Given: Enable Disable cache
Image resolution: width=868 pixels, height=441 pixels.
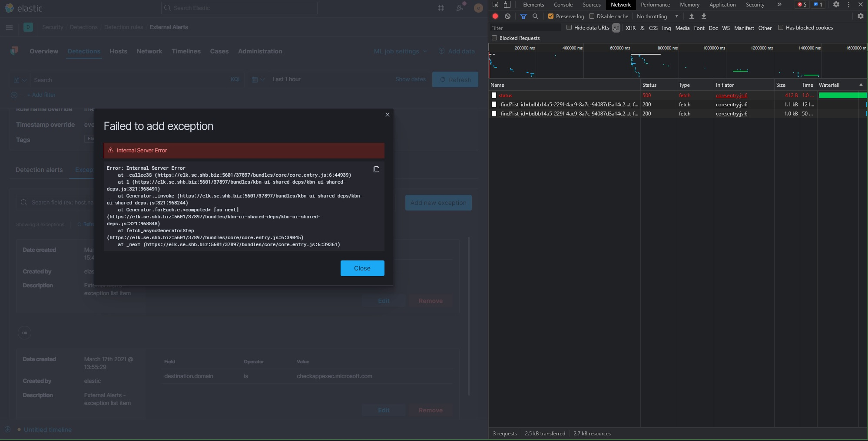Looking at the screenshot, I should pos(592,16).
